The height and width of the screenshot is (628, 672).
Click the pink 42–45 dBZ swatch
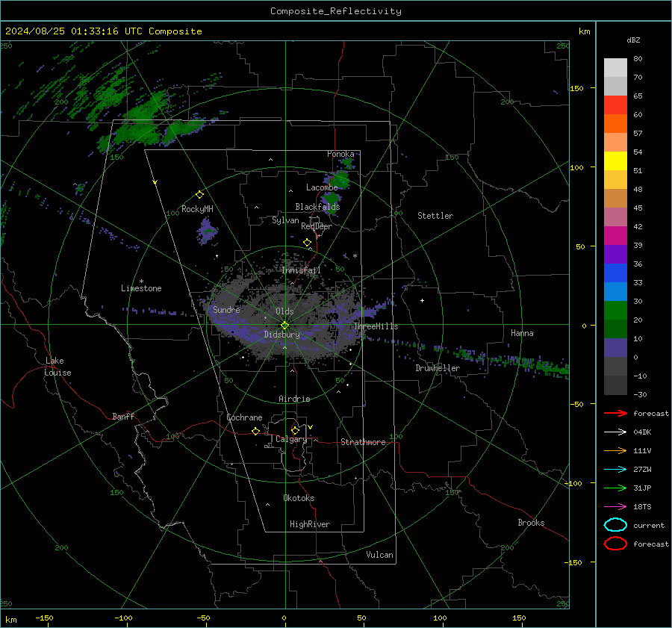(x=615, y=217)
